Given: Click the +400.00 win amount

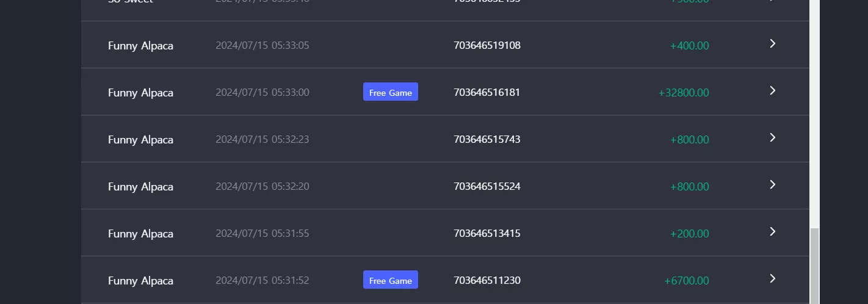Looking at the screenshot, I should click(690, 45).
